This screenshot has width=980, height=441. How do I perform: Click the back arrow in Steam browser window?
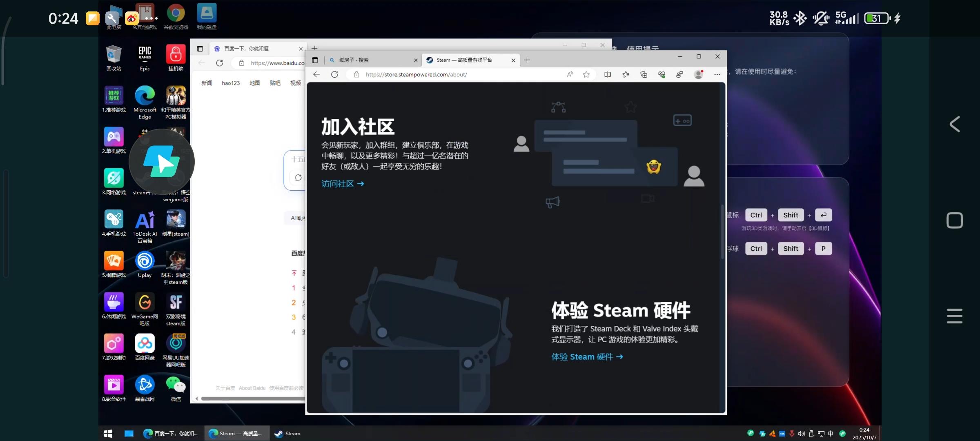316,74
